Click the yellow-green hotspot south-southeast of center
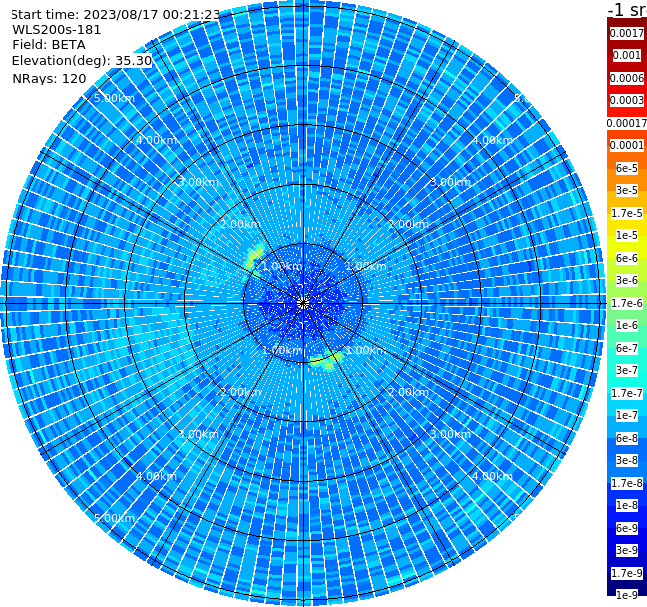The image size is (647, 607). pyautogui.click(x=326, y=361)
